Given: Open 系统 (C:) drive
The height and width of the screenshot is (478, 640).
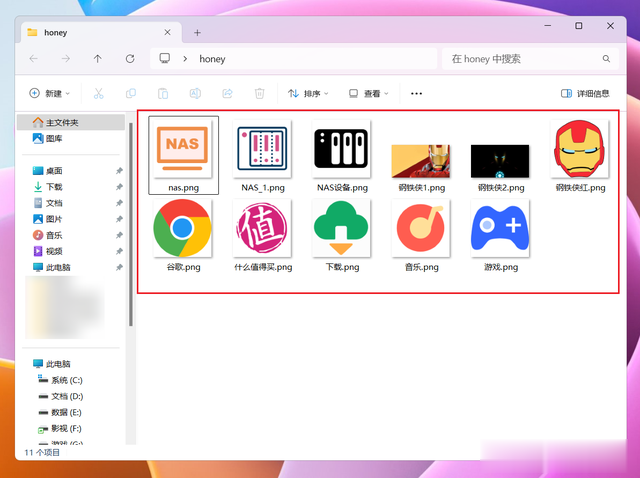Looking at the screenshot, I should click(71, 380).
